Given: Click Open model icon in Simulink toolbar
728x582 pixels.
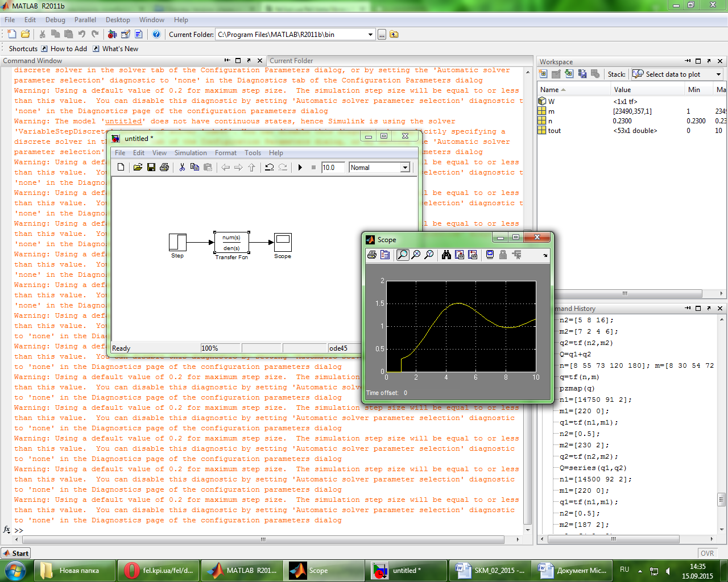Looking at the screenshot, I should 138,167.
